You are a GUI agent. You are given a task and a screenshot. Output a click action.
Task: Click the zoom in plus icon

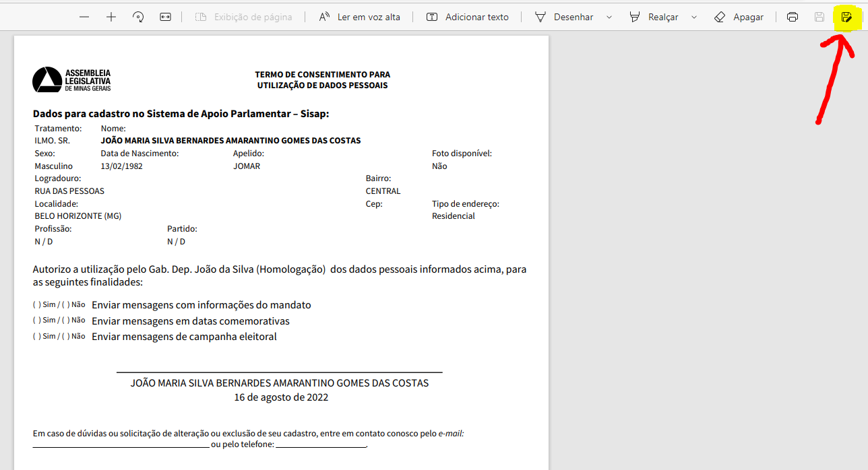111,17
